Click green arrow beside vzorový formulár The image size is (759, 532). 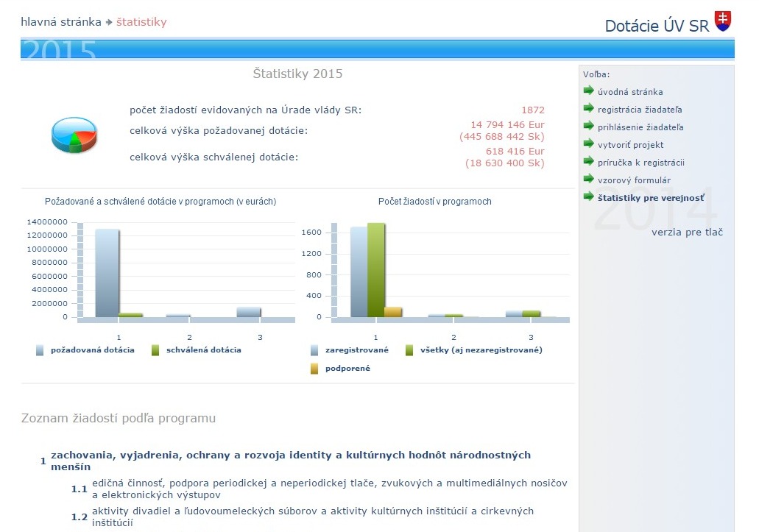(588, 180)
